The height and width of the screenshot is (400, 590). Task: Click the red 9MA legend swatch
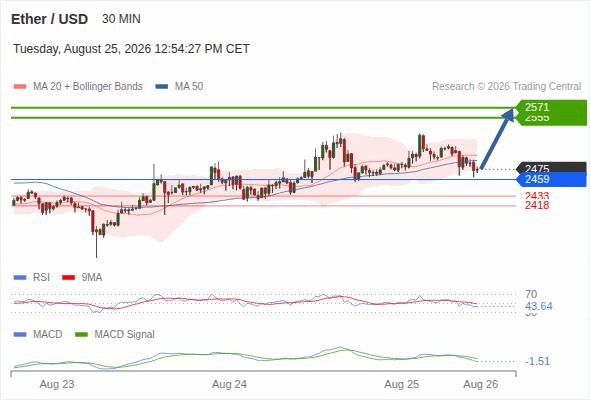(x=68, y=278)
